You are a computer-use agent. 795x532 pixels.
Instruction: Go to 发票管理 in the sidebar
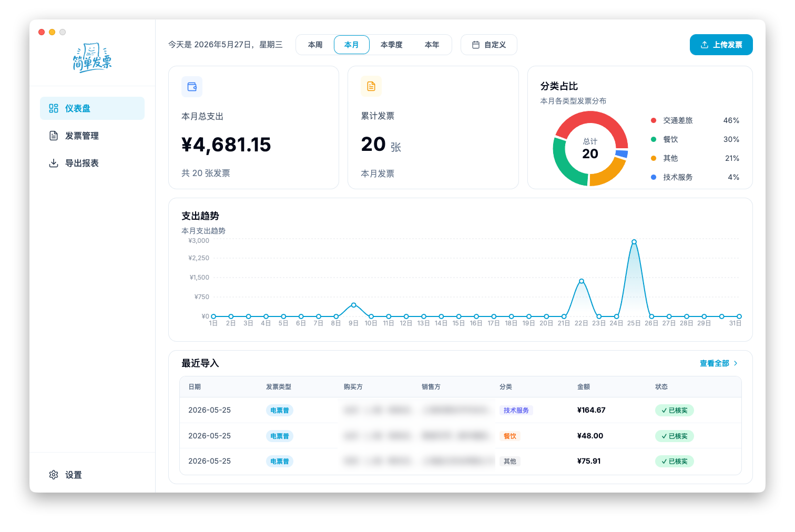92,136
